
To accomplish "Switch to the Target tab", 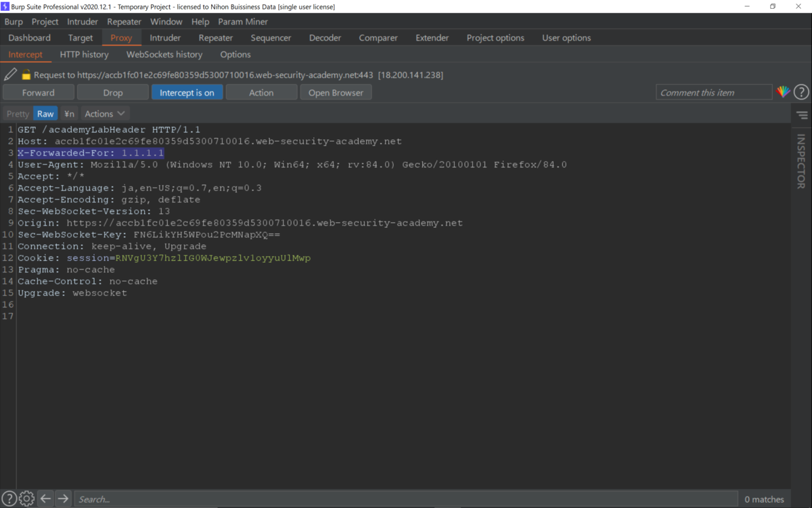I will click(x=81, y=38).
